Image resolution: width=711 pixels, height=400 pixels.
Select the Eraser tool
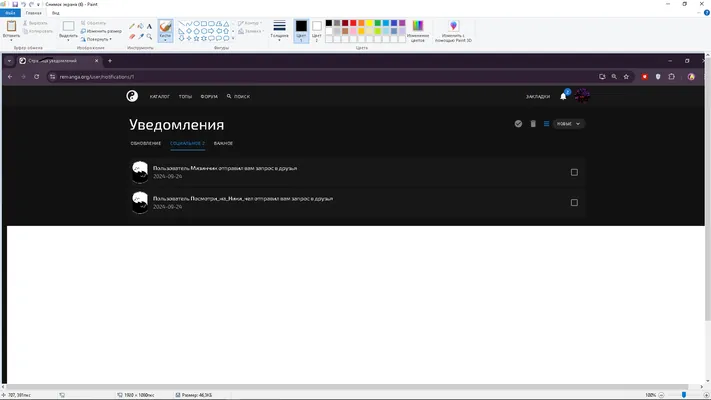(x=132, y=36)
